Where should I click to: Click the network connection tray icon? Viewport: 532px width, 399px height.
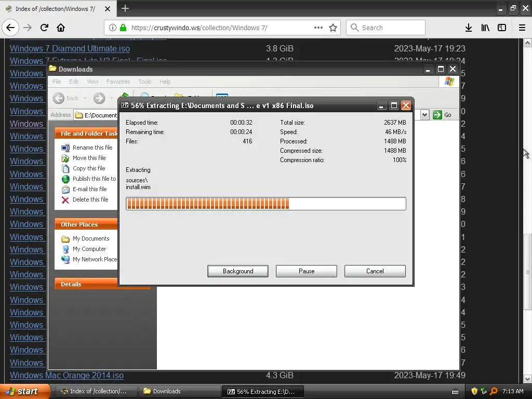pos(484,391)
